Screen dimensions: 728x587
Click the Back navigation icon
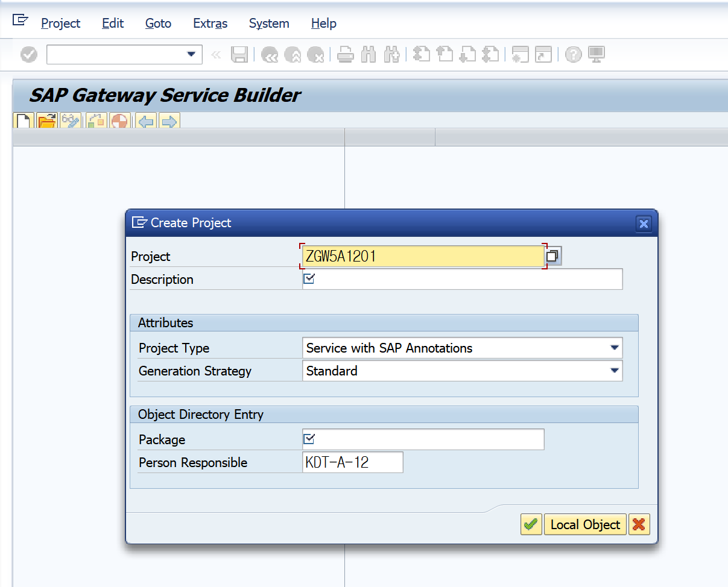[270, 55]
